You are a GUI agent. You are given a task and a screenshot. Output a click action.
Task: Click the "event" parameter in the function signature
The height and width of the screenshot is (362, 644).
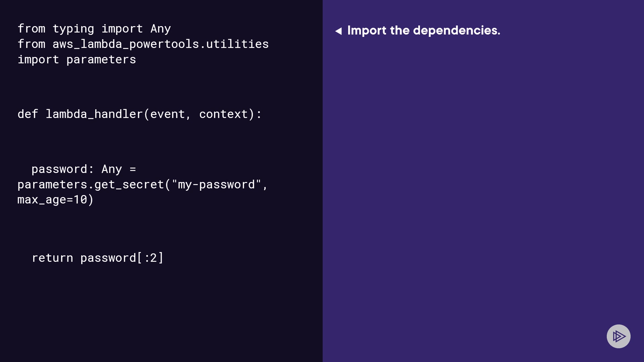tap(167, 114)
